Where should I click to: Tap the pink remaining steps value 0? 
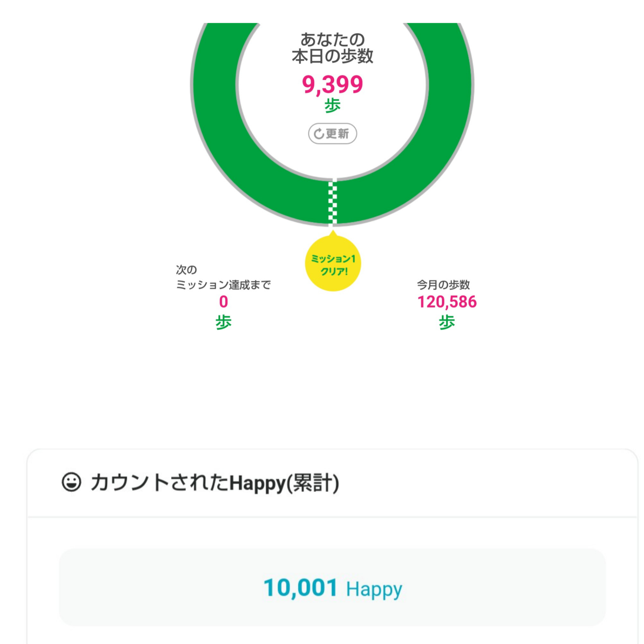(x=223, y=302)
